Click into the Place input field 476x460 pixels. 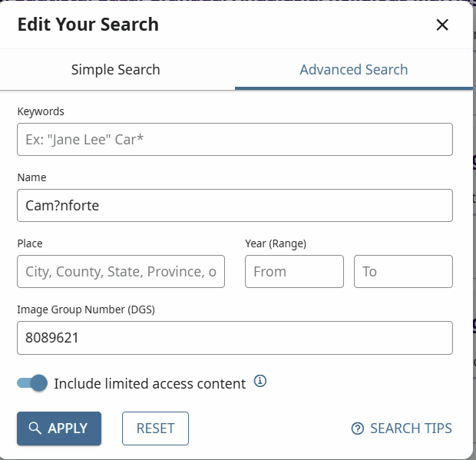(x=121, y=271)
